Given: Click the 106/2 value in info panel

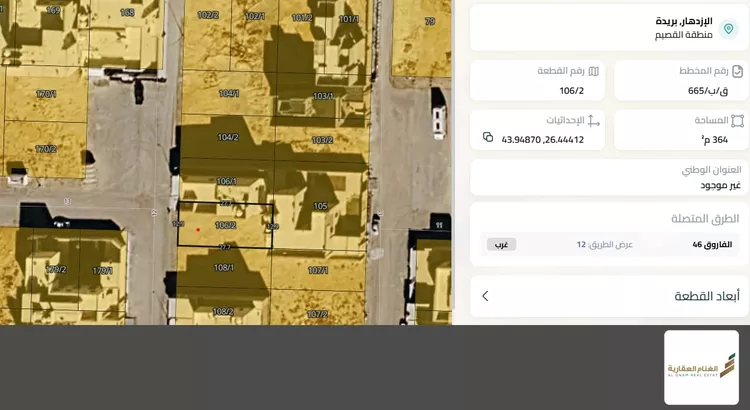Looking at the screenshot, I should pyautogui.click(x=572, y=91).
